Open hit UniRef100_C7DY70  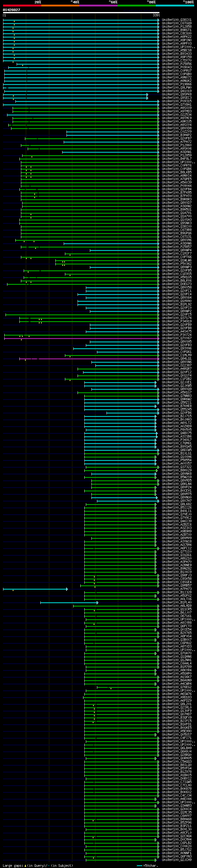click(x=177, y=61)
